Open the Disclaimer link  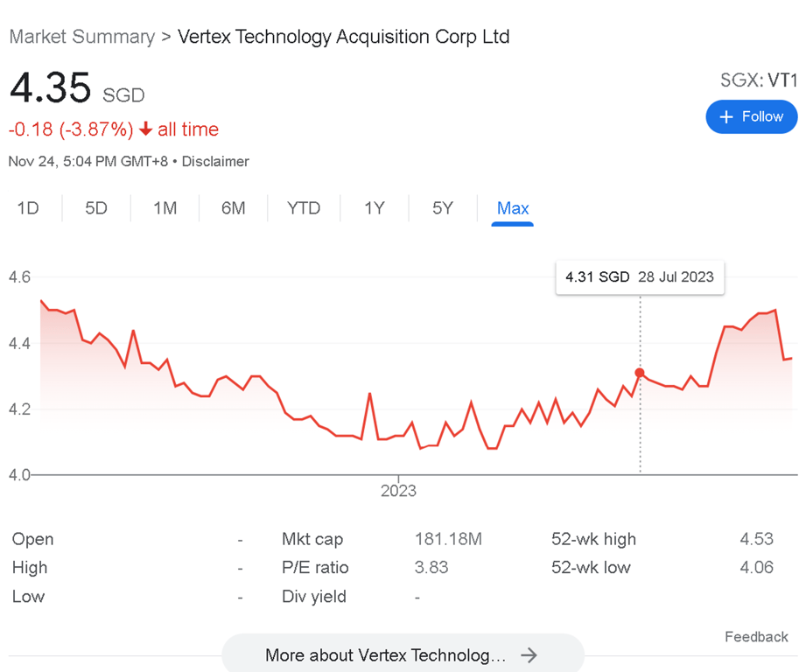(215, 161)
